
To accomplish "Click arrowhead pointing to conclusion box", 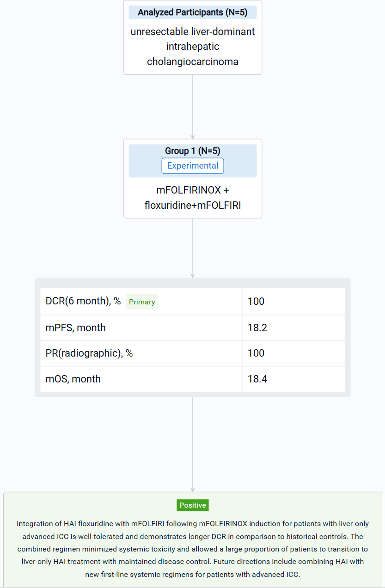I will (x=193, y=490).
